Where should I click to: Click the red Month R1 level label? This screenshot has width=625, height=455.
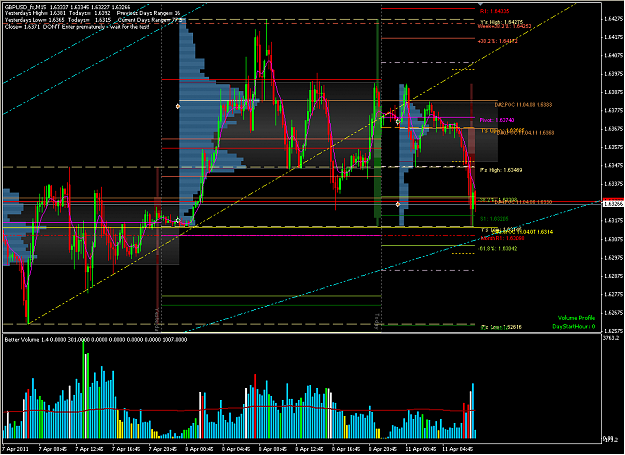pos(502,238)
